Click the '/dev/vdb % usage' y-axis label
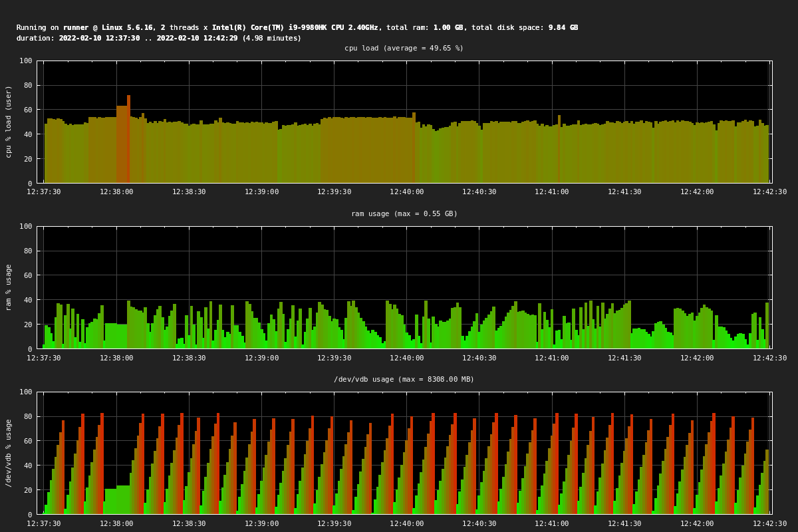 pyautogui.click(x=9, y=453)
